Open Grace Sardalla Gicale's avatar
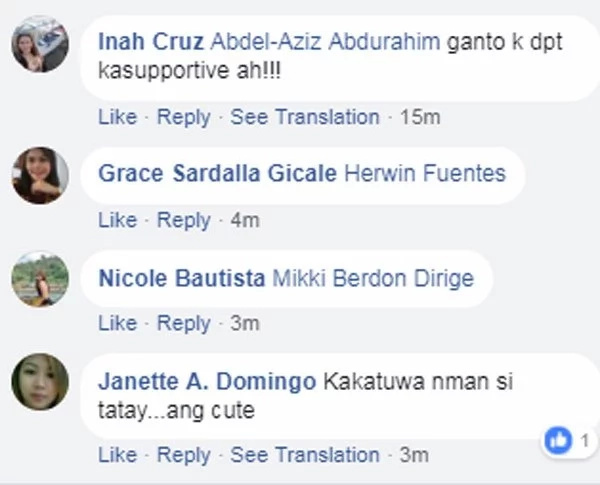 tap(40, 175)
